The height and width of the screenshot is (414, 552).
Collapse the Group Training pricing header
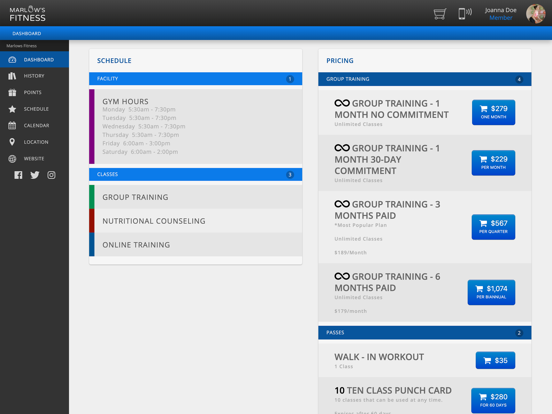point(425,79)
